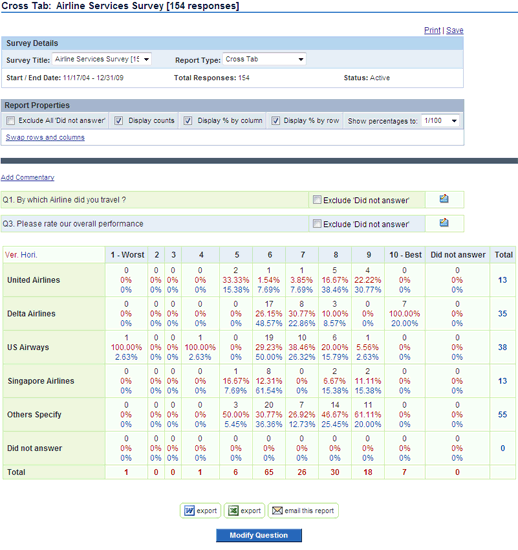Click column total value 30
This screenshot has height=550, width=518.
point(335,472)
